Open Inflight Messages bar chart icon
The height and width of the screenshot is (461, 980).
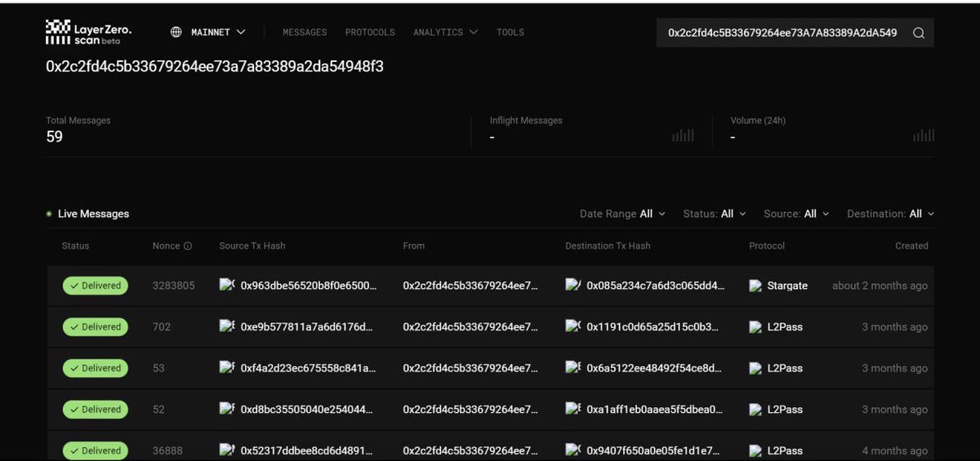click(x=684, y=135)
